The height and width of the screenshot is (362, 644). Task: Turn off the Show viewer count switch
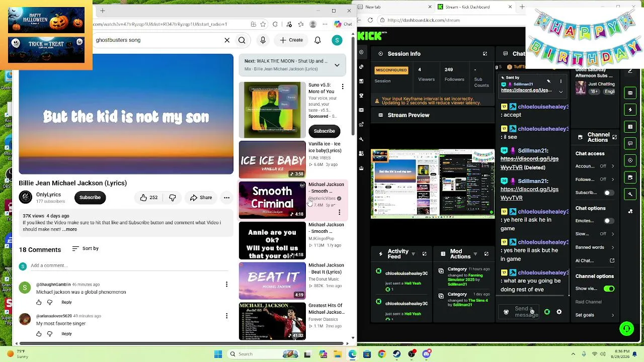point(609,289)
